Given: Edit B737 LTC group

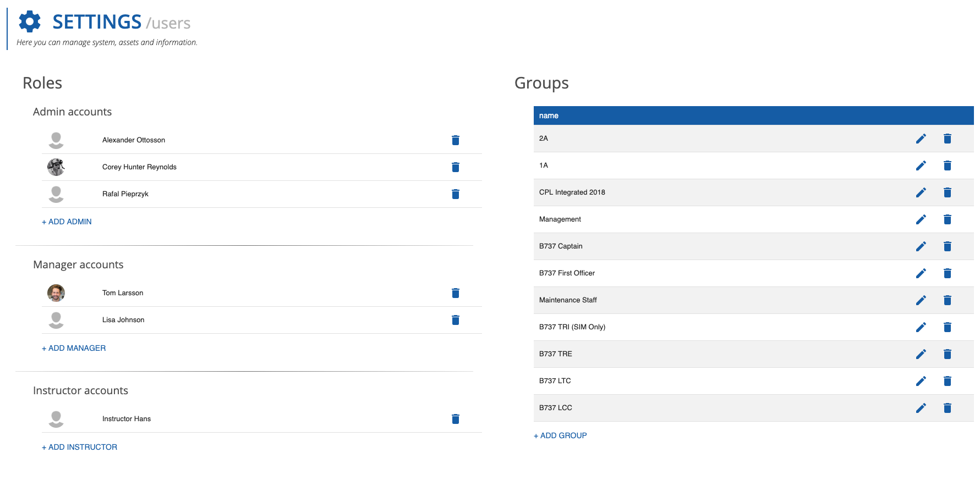Looking at the screenshot, I should pyautogui.click(x=921, y=381).
